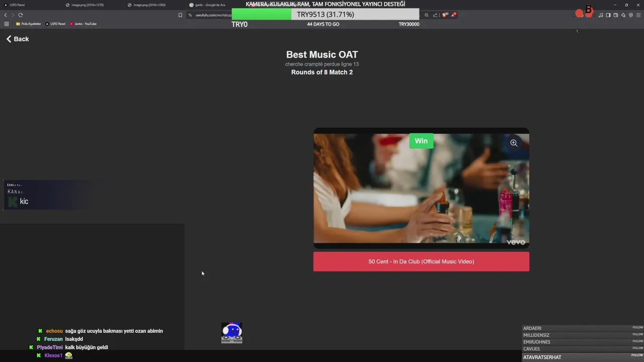Click the echosu chat username
This screenshot has width=644, height=362.
(54, 331)
